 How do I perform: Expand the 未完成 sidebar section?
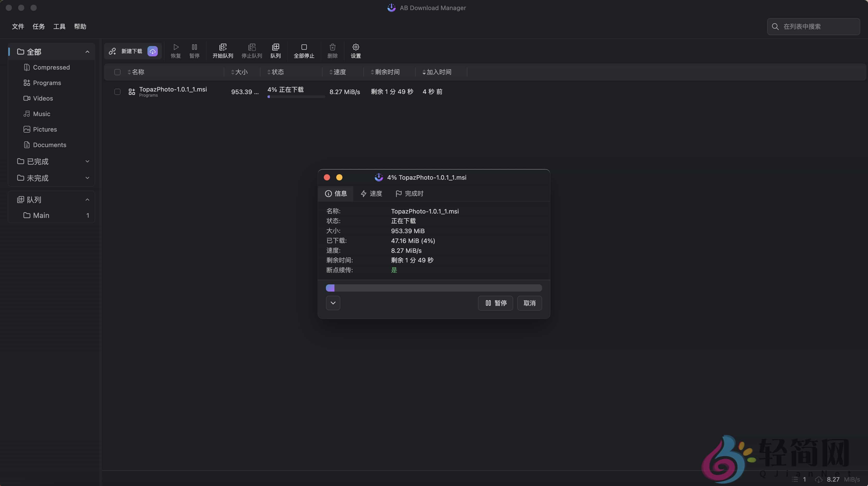click(x=87, y=178)
